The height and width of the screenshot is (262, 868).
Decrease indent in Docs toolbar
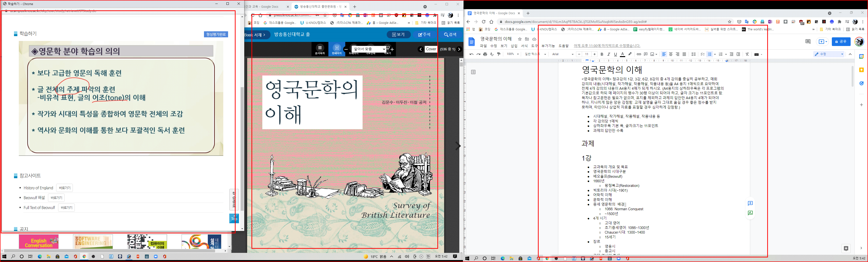pyautogui.click(x=732, y=54)
